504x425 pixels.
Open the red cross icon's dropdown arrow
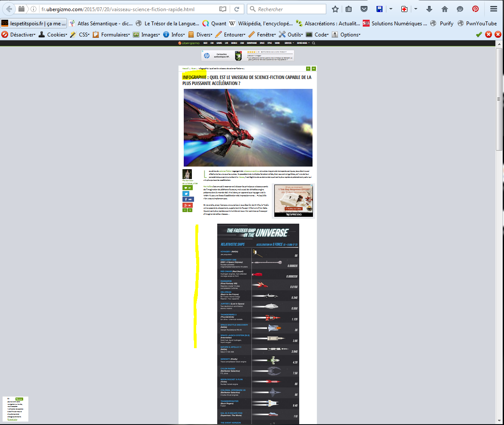(x=416, y=9)
